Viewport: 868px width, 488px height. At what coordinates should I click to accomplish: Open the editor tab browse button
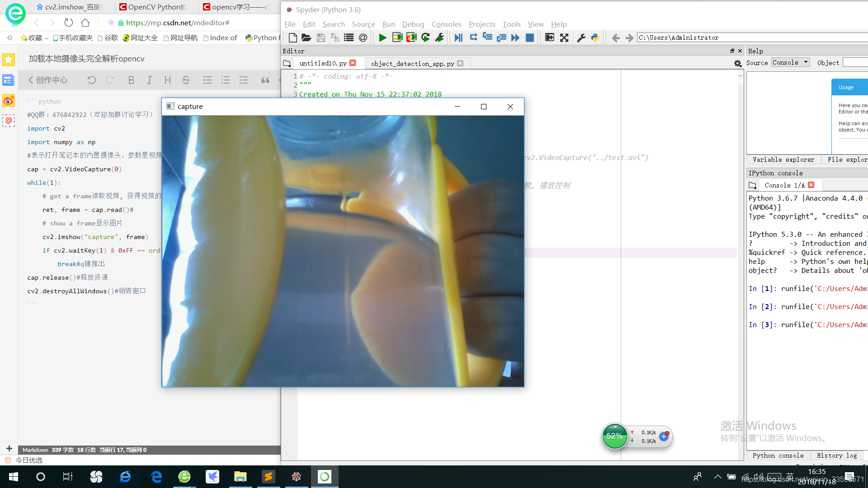[x=287, y=63]
